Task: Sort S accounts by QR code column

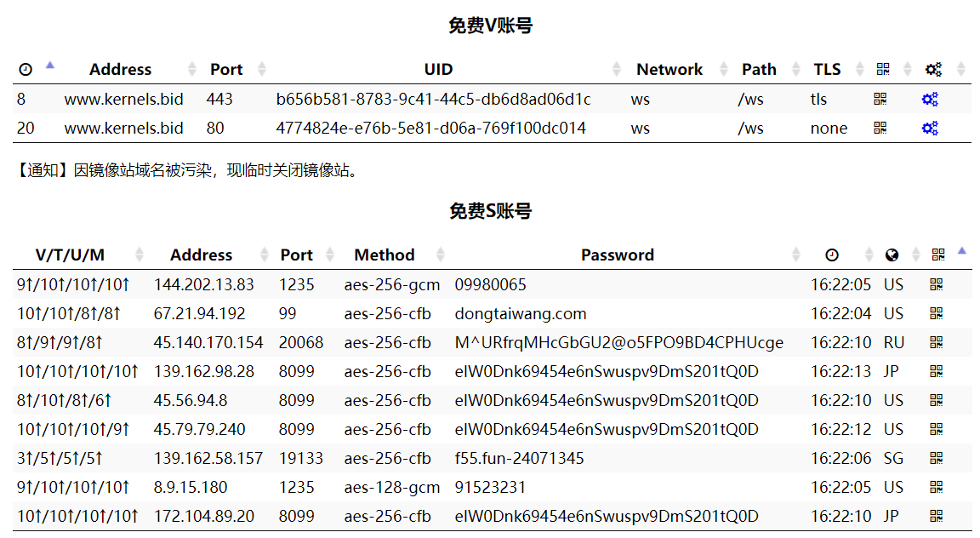Action: 938,255
